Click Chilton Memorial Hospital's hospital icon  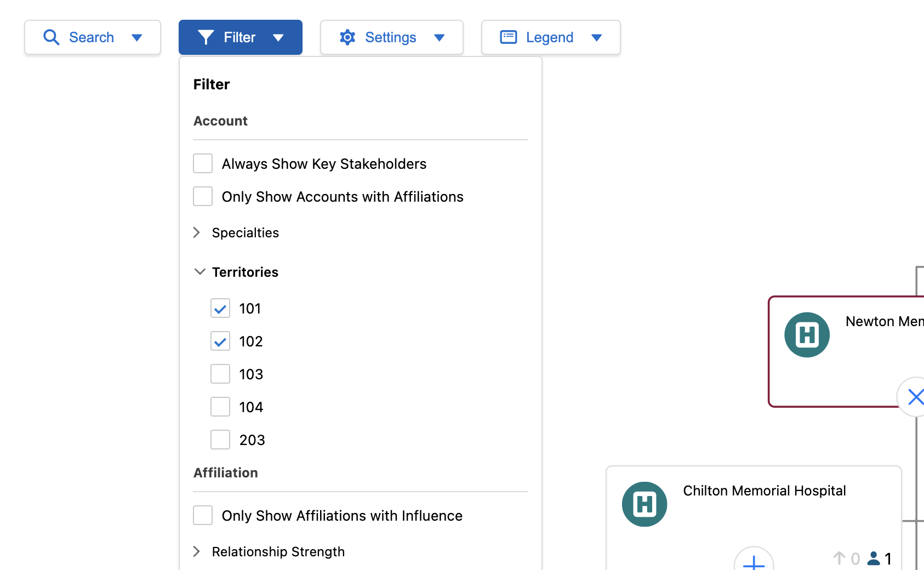[644, 504]
